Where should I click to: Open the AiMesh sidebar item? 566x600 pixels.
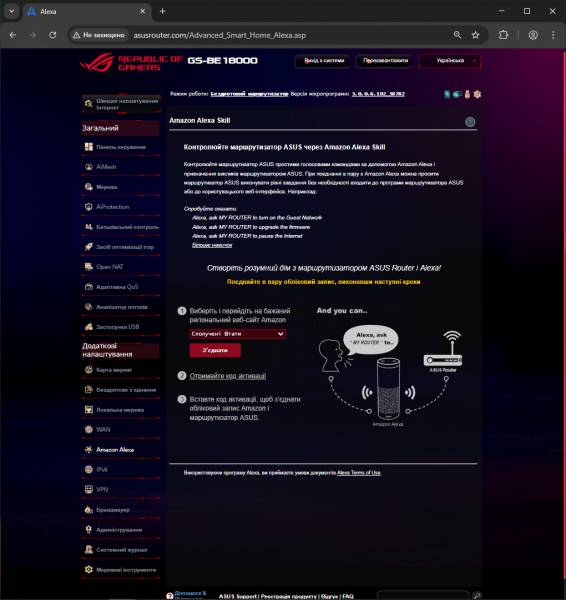(121, 167)
